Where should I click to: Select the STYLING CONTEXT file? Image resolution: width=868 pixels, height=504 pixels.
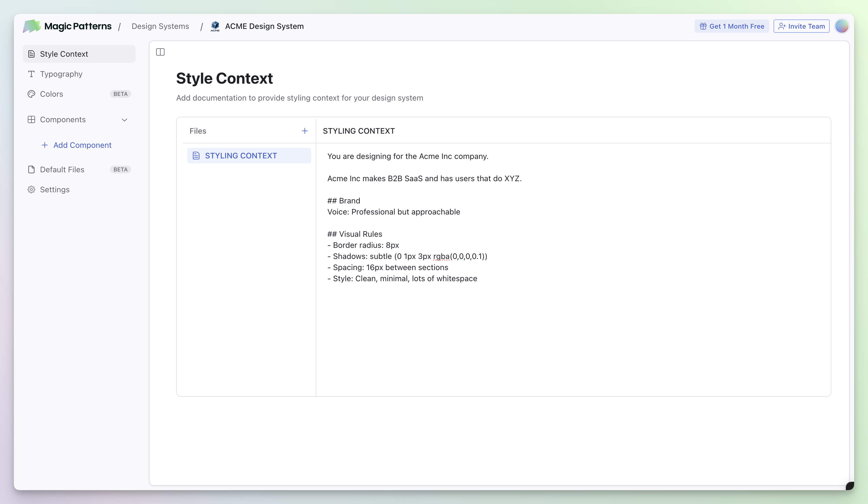(x=241, y=156)
